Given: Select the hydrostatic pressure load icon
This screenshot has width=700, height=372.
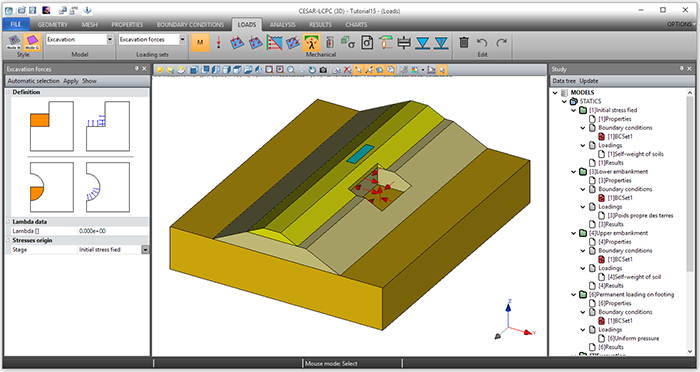Looking at the screenshot, I should coord(275,42).
